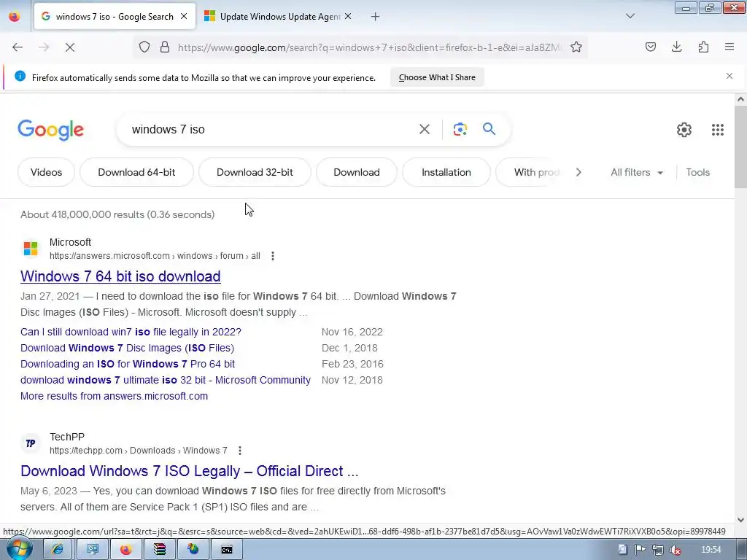Open the Action Center flag icon

[640, 550]
